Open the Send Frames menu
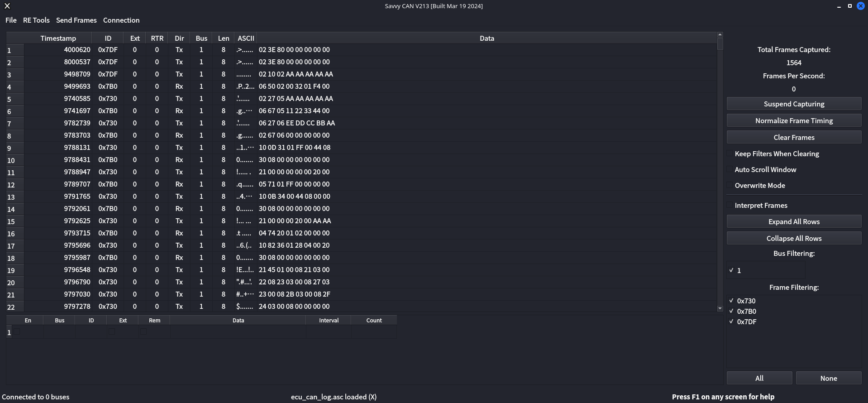This screenshot has height=403, width=868. pos(76,20)
